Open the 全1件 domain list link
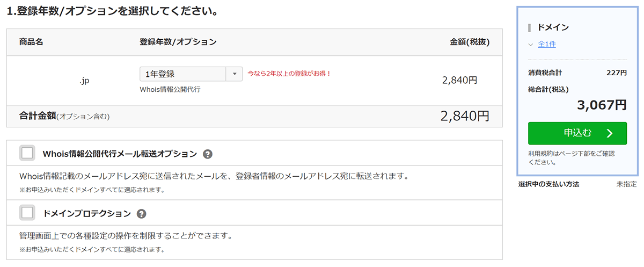Image resolution: width=644 pixels, height=267 pixels. [x=547, y=45]
